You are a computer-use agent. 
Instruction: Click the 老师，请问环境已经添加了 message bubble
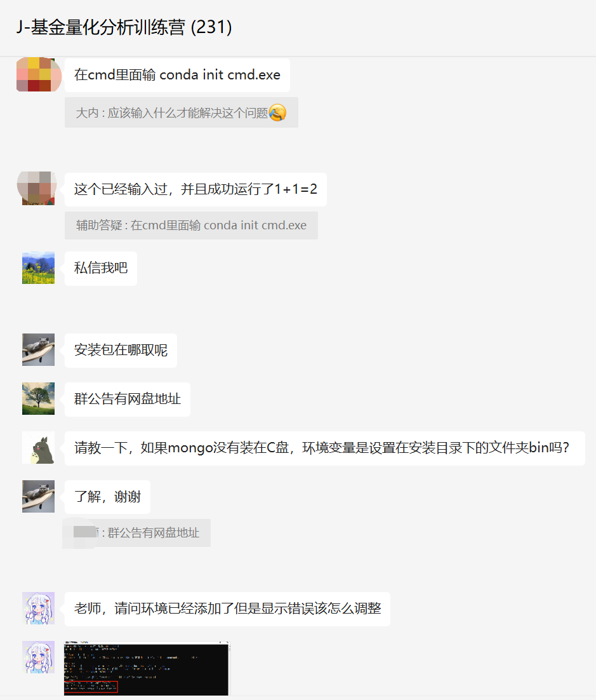point(227,609)
